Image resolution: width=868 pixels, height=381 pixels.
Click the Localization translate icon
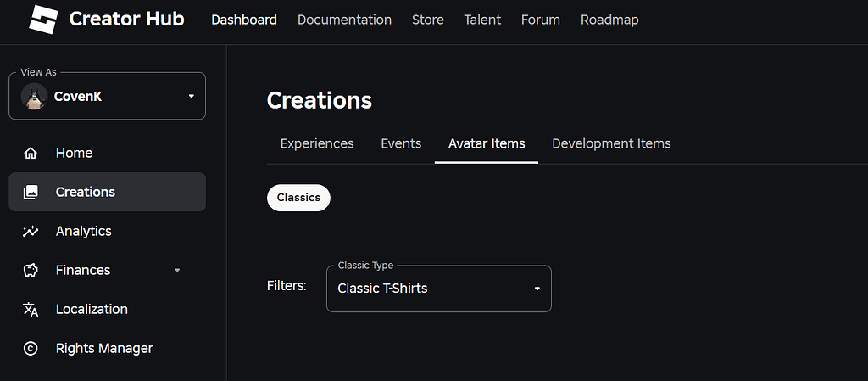(x=31, y=309)
